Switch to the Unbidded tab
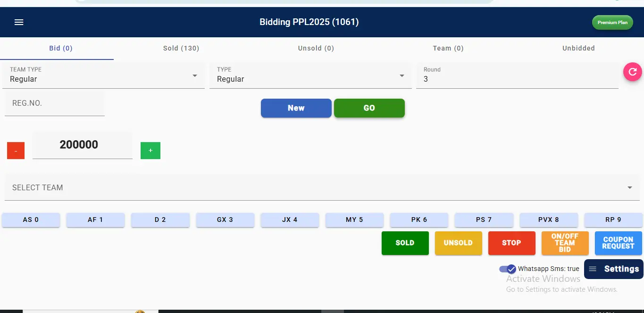This screenshot has height=313, width=644. coord(578,48)
